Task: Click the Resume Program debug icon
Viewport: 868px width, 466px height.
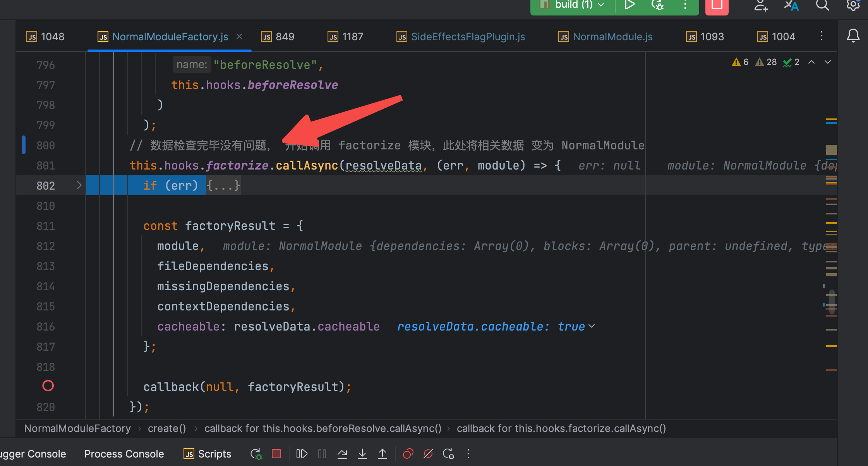Action: point(302,454)
